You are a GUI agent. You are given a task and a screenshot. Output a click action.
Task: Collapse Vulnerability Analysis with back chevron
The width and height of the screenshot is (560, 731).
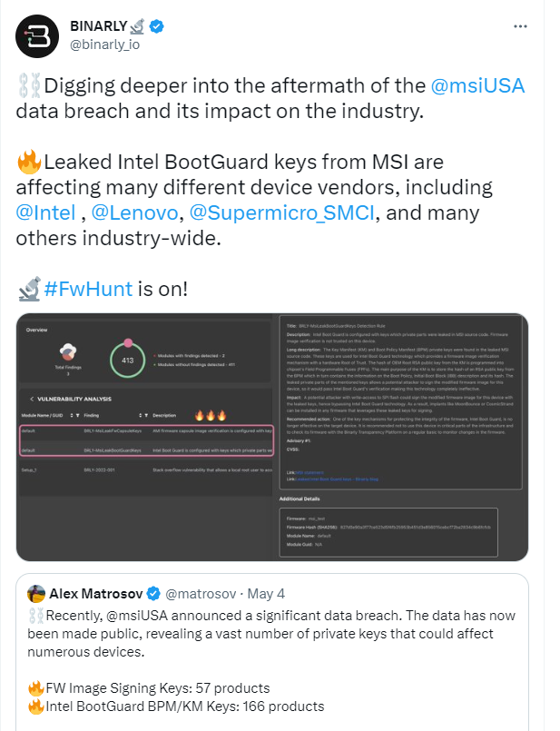(x=32, y=399)
